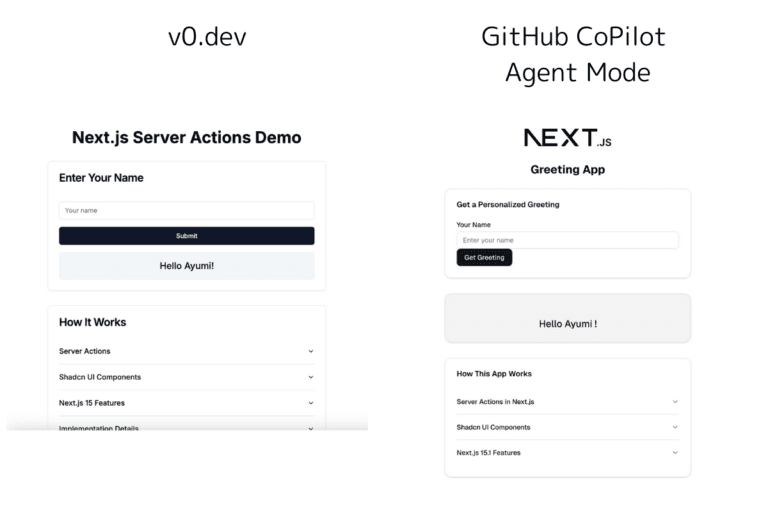Click the Next.js logo in Greeting App
The height and width of the screenshot is (512, 768).
click(567, 138)
